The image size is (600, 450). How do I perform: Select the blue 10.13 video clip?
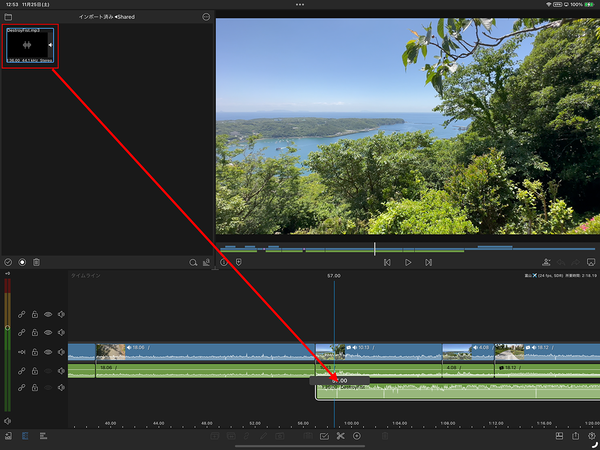click(x=379, y=352)
